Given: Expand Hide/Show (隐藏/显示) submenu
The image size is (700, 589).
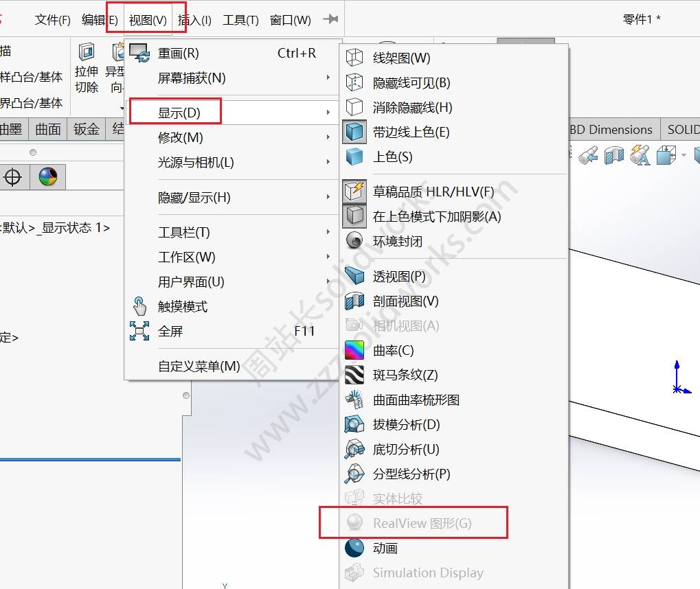Looking at the screenshot, I should point(232,197).
